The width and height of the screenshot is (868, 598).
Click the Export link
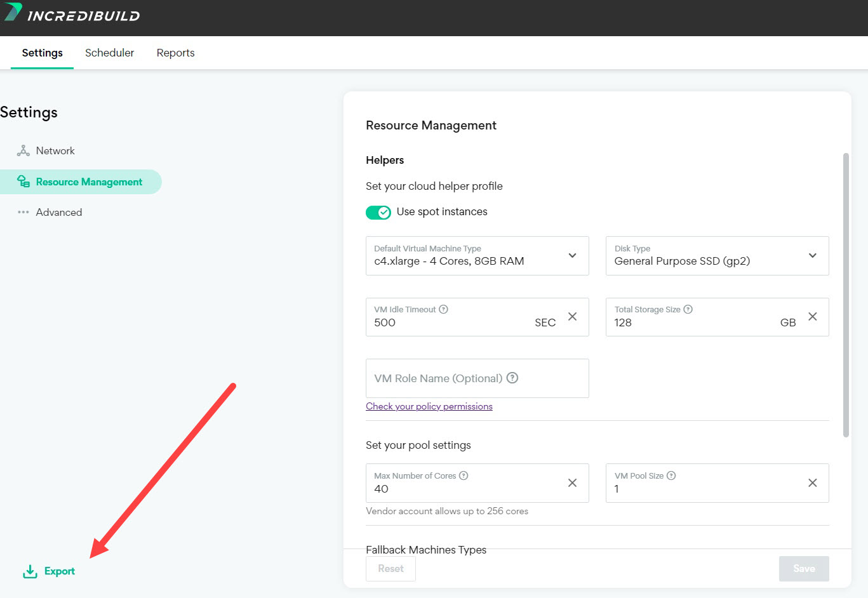[60, 571]
